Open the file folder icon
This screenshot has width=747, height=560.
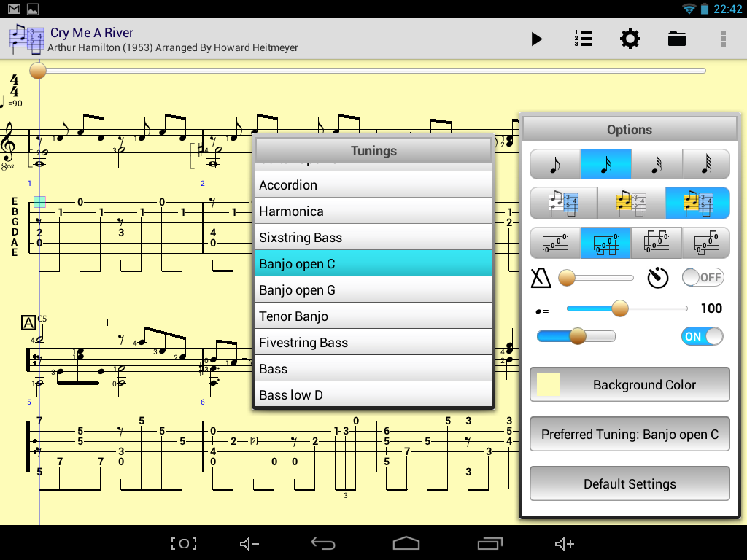point(676,39)
